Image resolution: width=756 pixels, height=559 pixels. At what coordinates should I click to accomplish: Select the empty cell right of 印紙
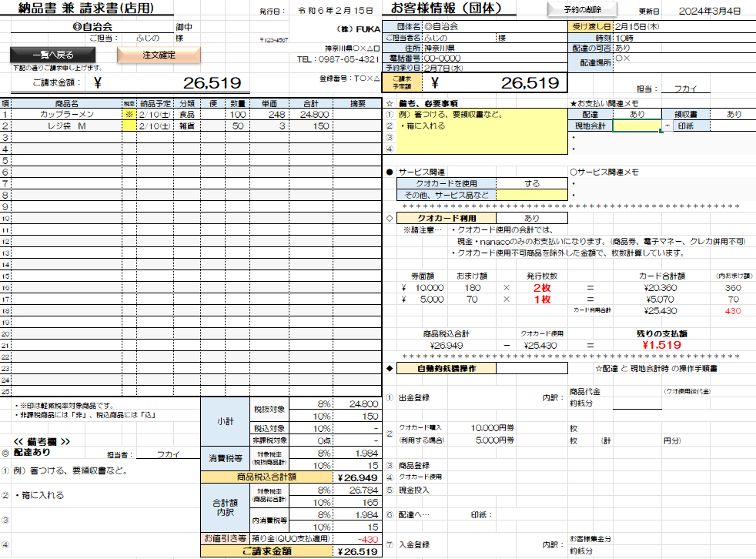(x=734, y=126)
